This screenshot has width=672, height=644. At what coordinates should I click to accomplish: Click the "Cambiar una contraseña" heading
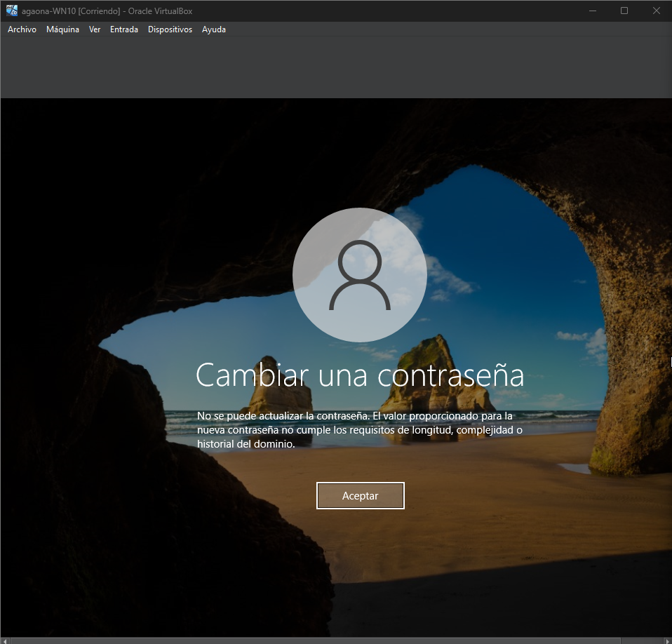pos(359,375)
